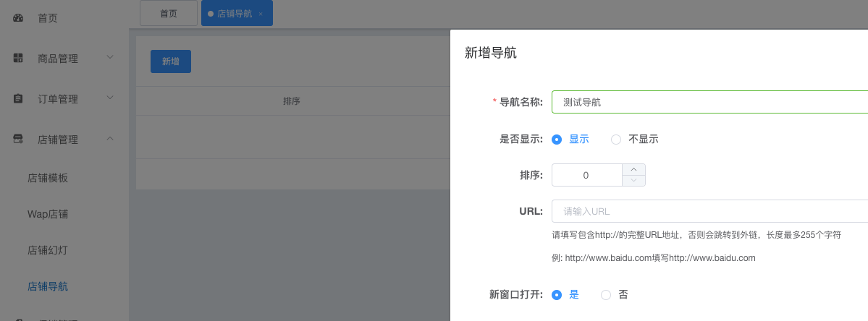Select the 显示 radio option
This screenshot has width=868, height=321.
coord(570,140)
